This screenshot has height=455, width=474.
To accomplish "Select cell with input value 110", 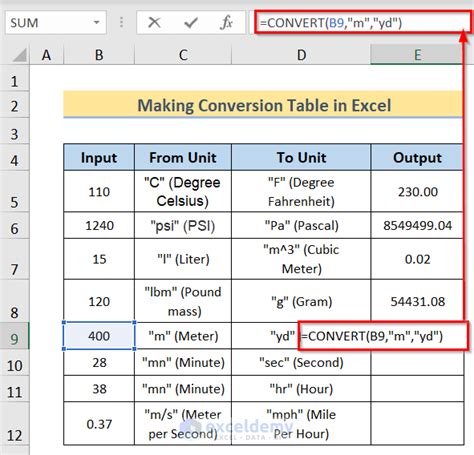I will point(99,192).
